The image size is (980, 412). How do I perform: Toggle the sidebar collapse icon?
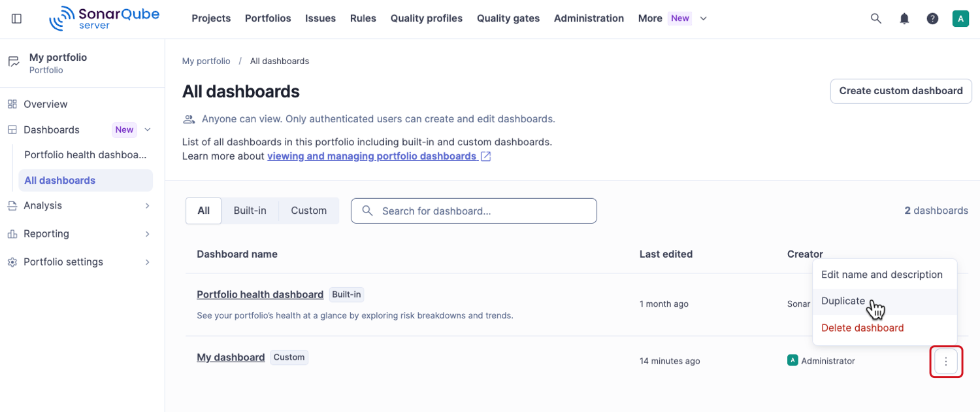17,18
